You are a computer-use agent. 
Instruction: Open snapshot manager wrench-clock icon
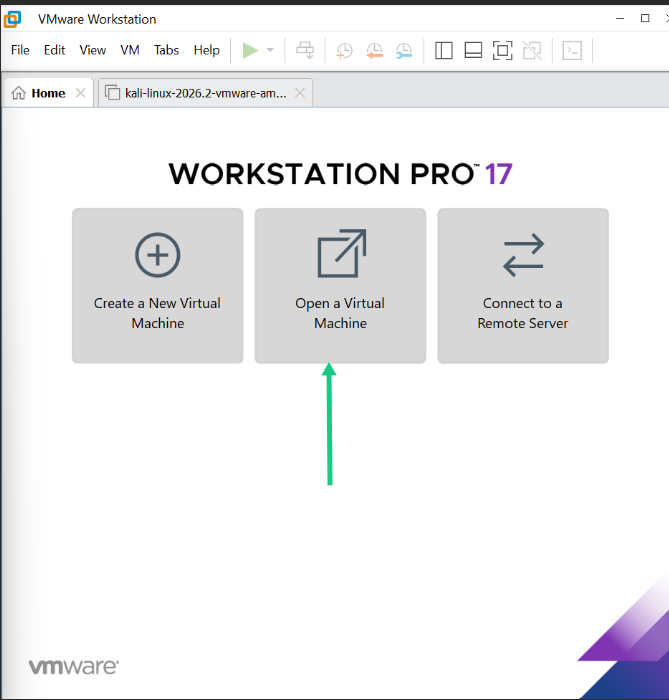[x=404, y=50]
